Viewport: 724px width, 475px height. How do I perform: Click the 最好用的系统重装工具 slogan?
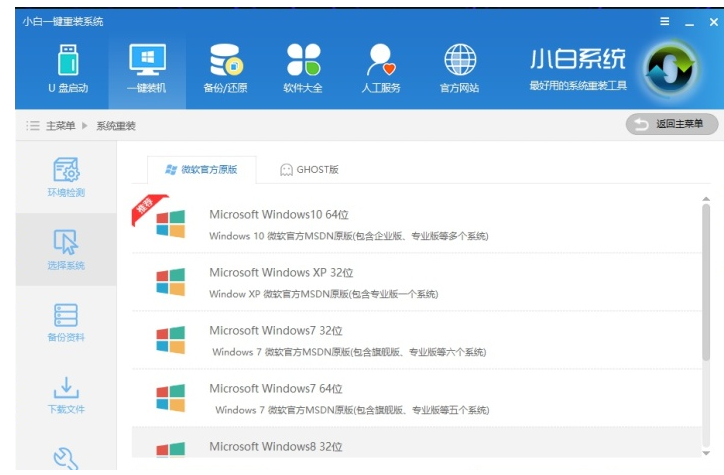pyautogui.click(x=578, y=86)
